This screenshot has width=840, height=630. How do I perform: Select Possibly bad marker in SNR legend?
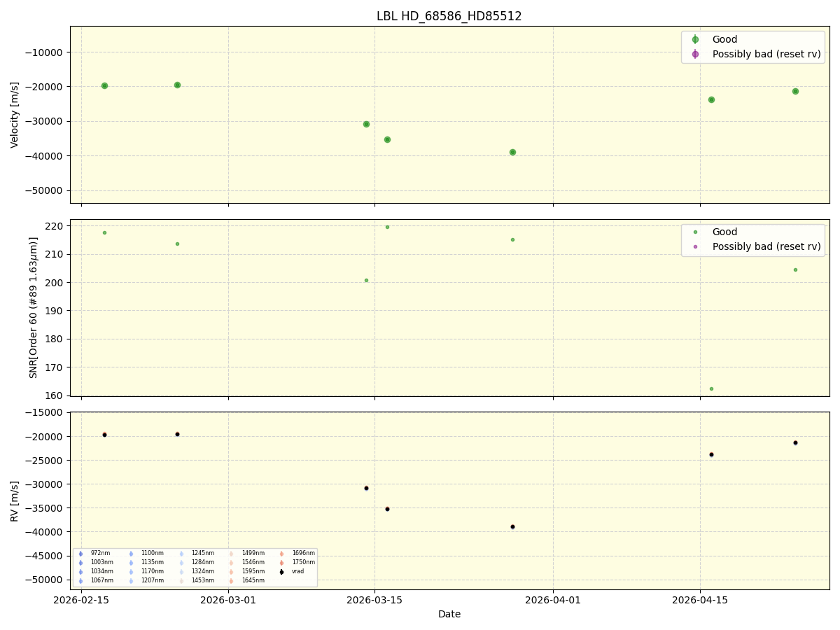(695, 246)
